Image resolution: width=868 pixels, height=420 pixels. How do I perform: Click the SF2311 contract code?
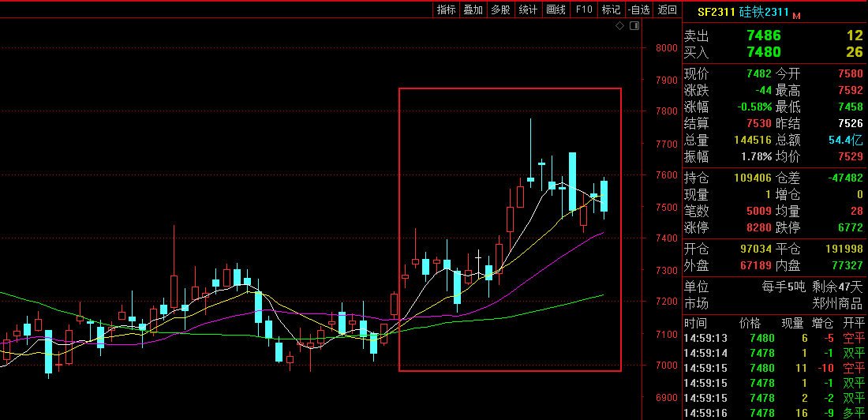pyautogui.click(x=717, y=12)
